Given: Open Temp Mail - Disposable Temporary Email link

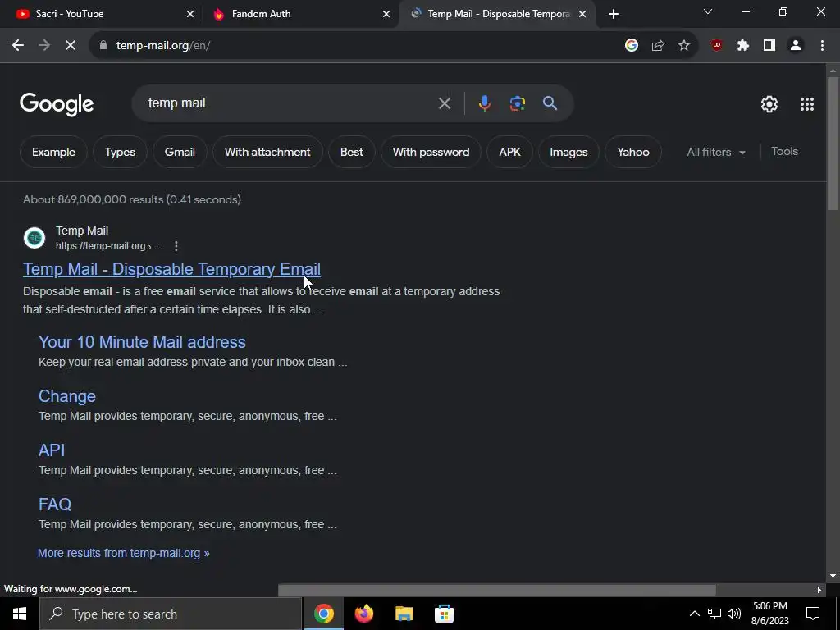Looking at the screenshot, I should point(171,269).
